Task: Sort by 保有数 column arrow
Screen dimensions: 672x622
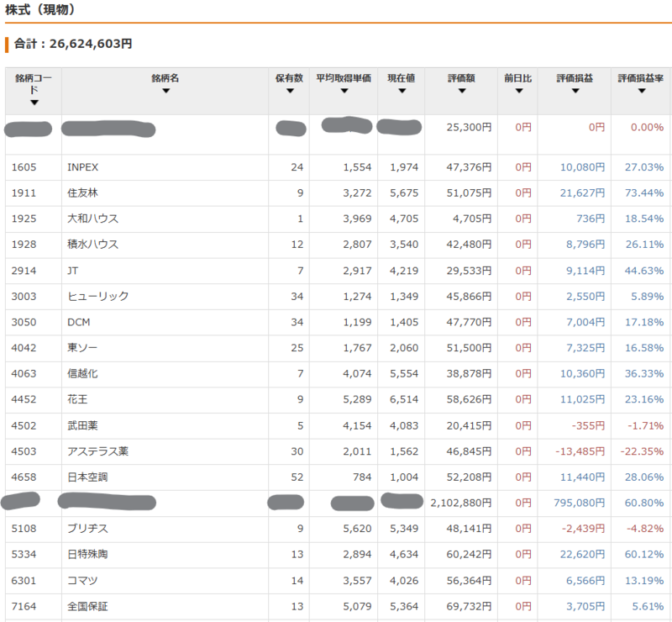Action: [290, 91]
